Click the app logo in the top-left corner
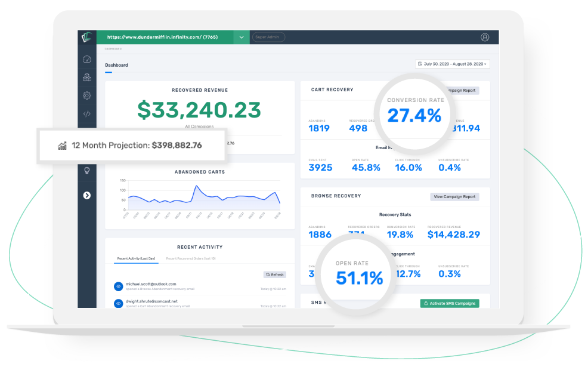588x367 pixels. point(86,38)
